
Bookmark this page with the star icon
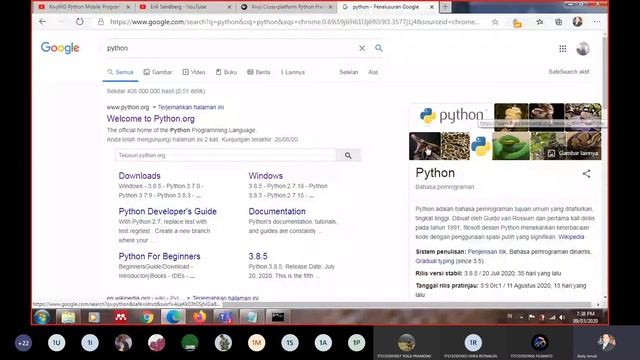pyautogui.click(x=495, y=22)
